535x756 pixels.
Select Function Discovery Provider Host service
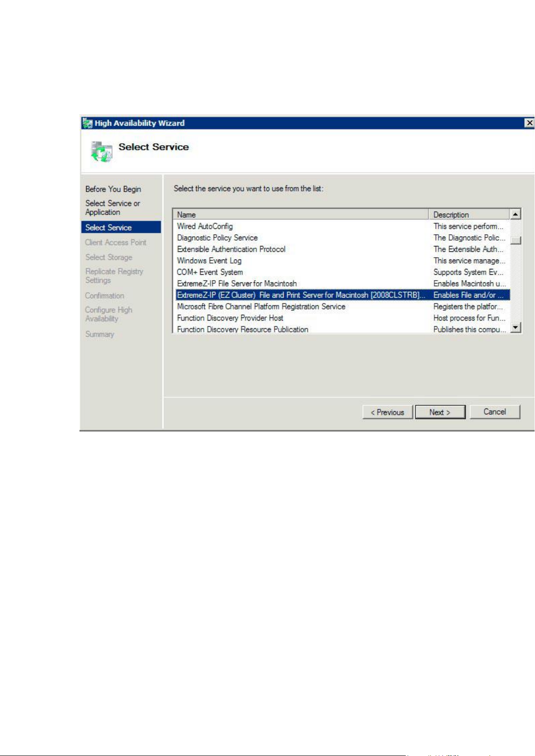pos(230,318)
